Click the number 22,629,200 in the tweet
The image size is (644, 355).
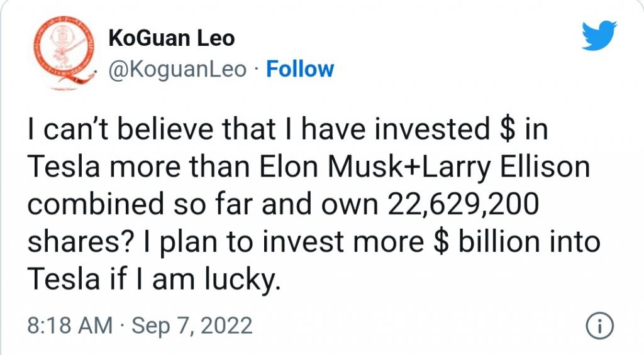pos(463,204)
